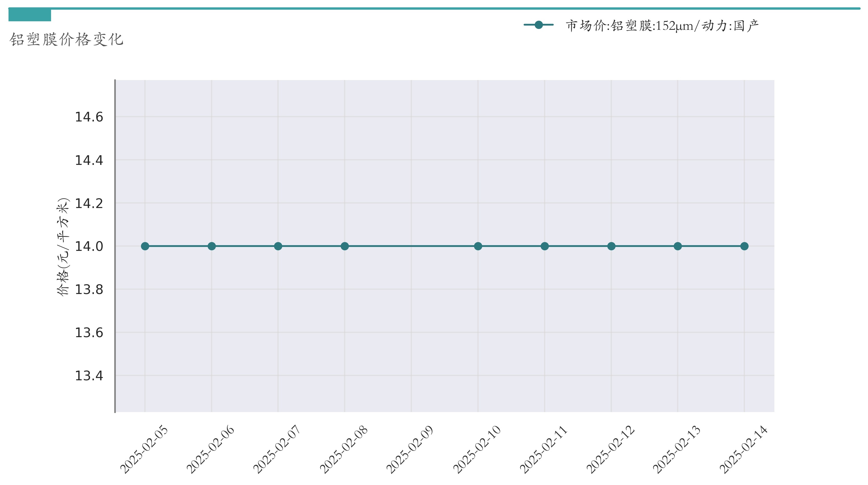Select the 2025-02-11 data point
This screenshot has width=868, height=485.
click(545, 246)
